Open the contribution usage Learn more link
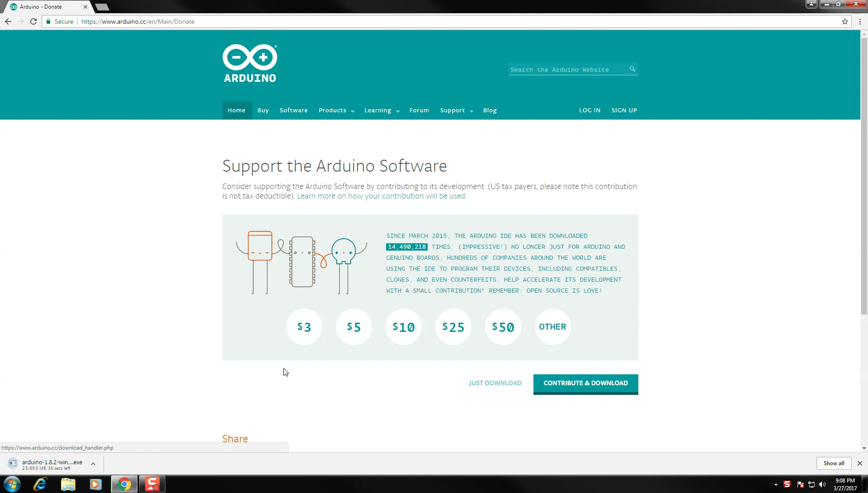Viewport: 868px width, 493px height. tap(381, 196)
